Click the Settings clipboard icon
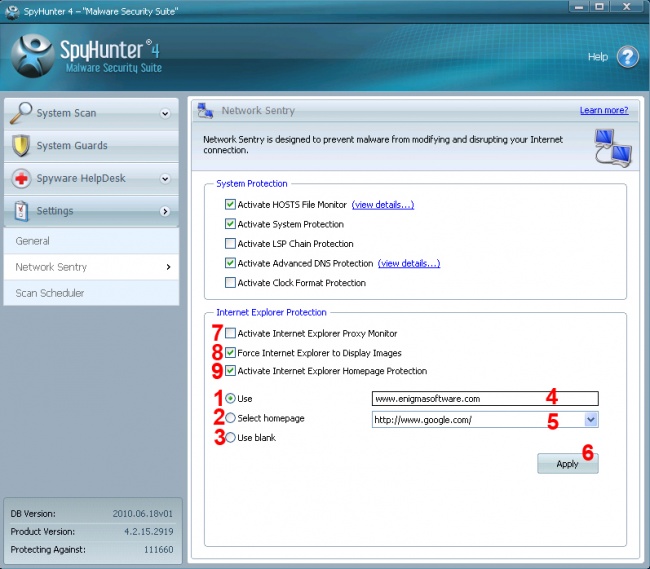The image size is (650, 569). 21,211
